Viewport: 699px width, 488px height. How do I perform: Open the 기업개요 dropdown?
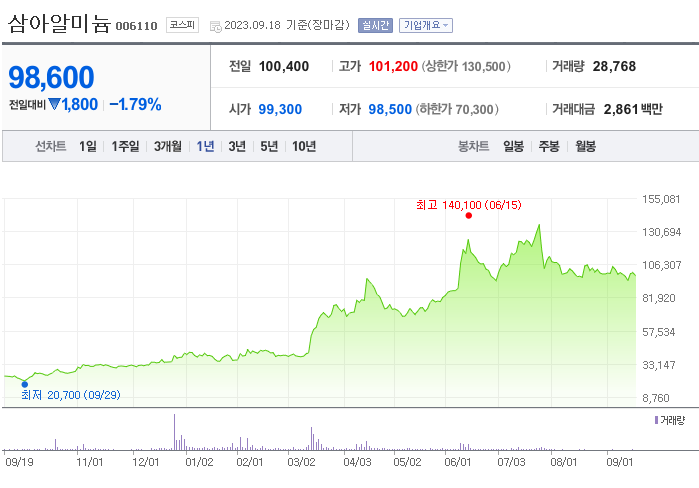(426, 25)
